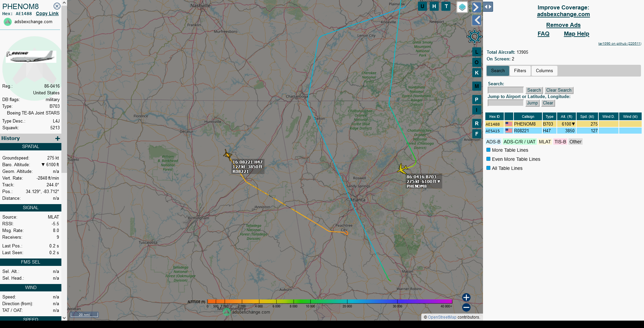
Task: Click the adsbexchange logo in info panel
Action: pyautogui.click(x=8, y=22)
